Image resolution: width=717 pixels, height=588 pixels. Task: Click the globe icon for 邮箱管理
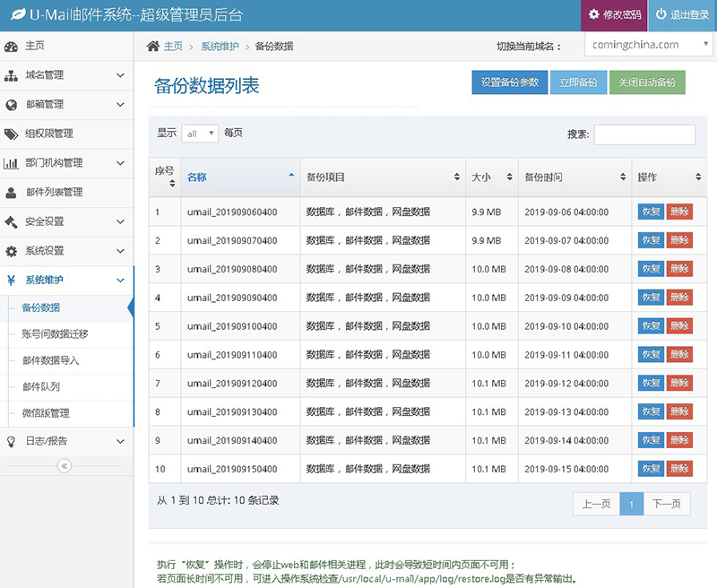(x=11, y=105)
